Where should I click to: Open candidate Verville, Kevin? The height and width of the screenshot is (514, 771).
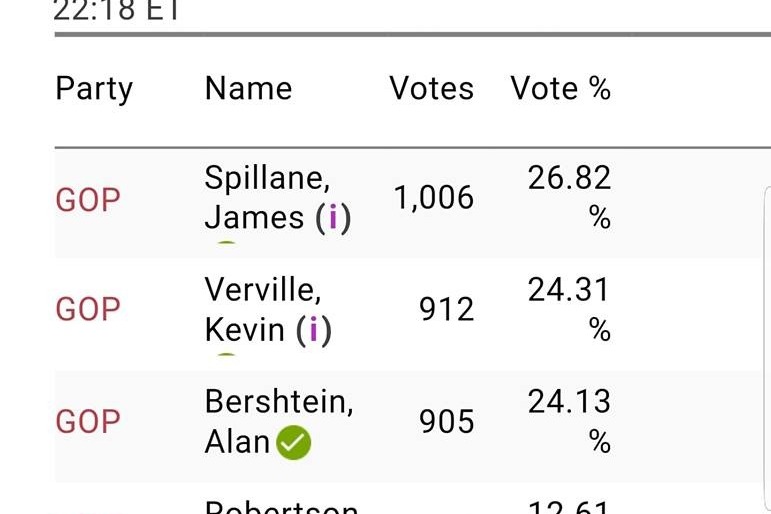point(268,310)
